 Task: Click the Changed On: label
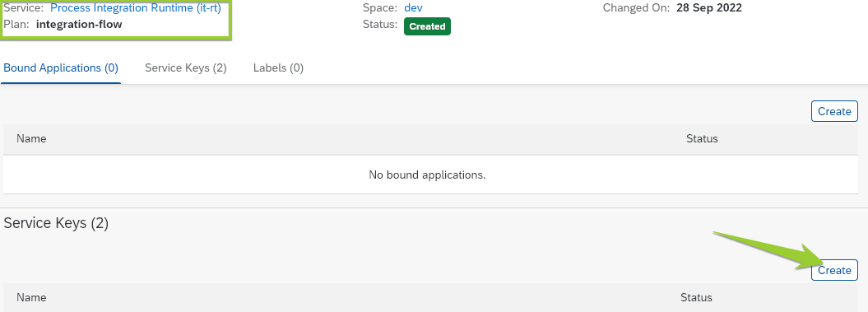pyautogui.click(x=637, y=8)
